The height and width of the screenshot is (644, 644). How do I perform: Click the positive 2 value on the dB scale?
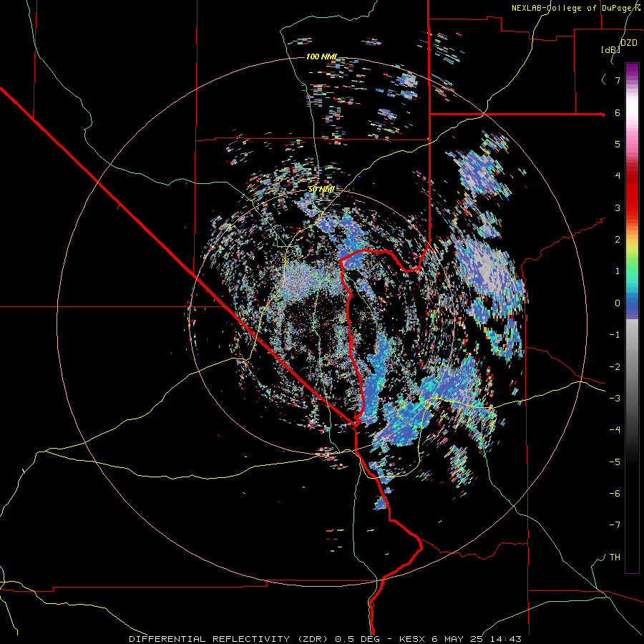(618, 240)
